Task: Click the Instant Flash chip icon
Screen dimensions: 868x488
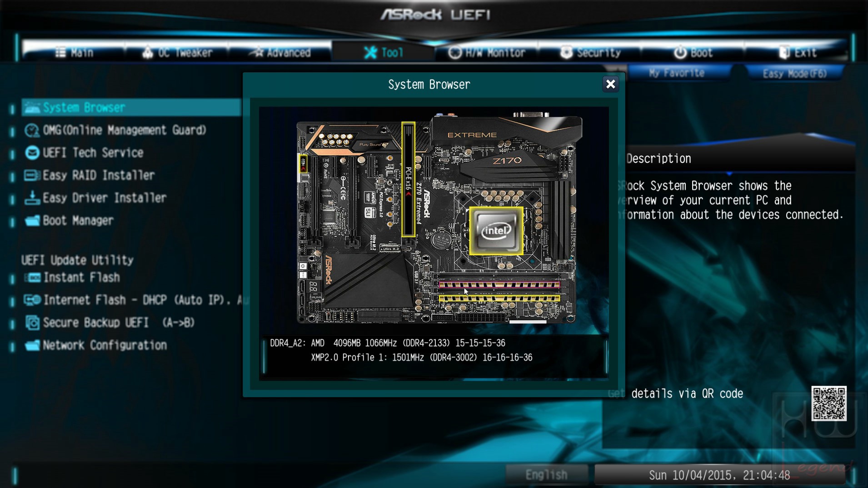Action: click(33, 278)
